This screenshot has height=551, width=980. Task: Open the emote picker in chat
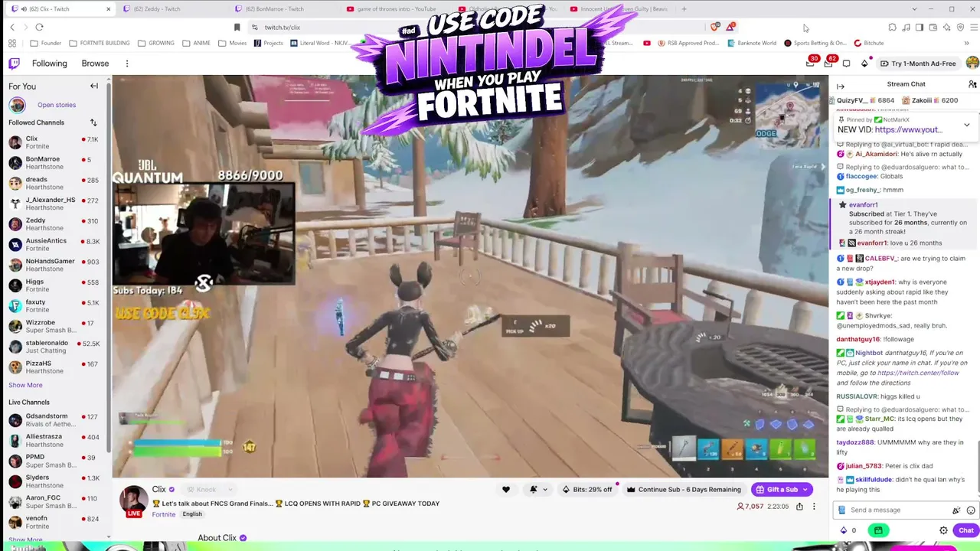971,510
